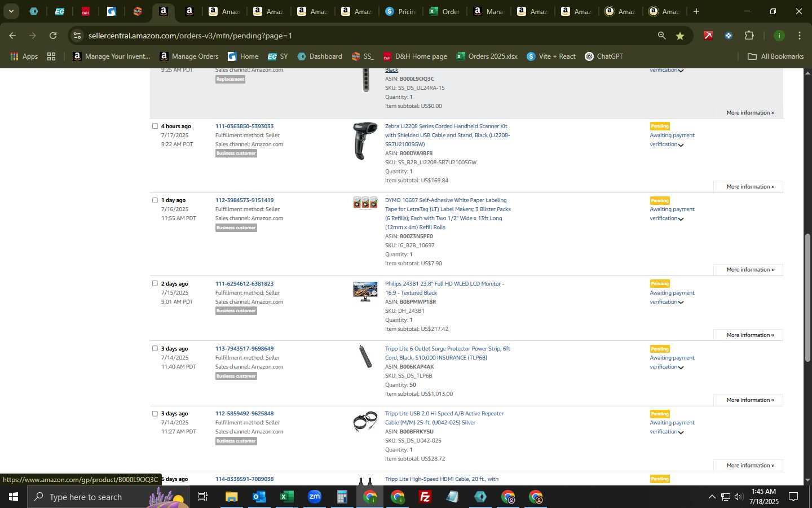The height and width of the screenshot is (508, 812).
Task: View site information icon in address bar
Action: pos(77,36)
